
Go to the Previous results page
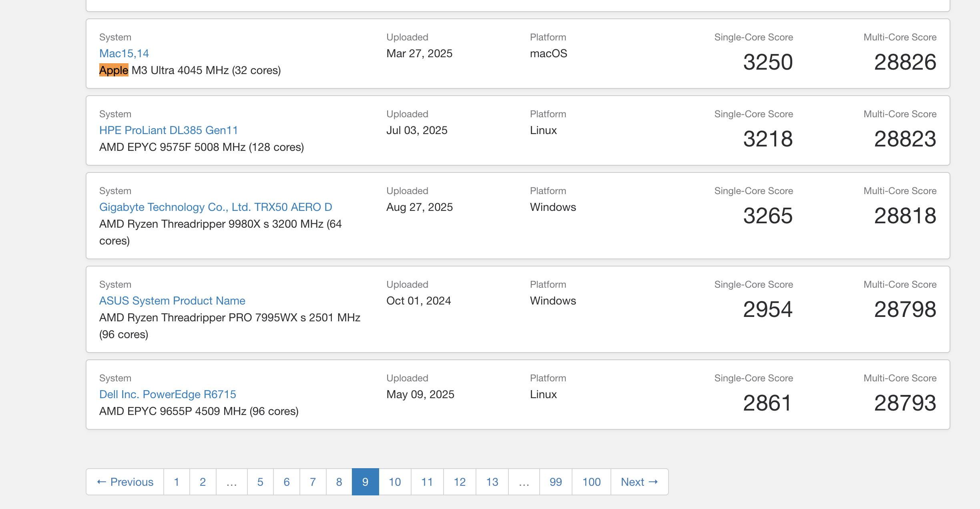click(x=125, y=482)
